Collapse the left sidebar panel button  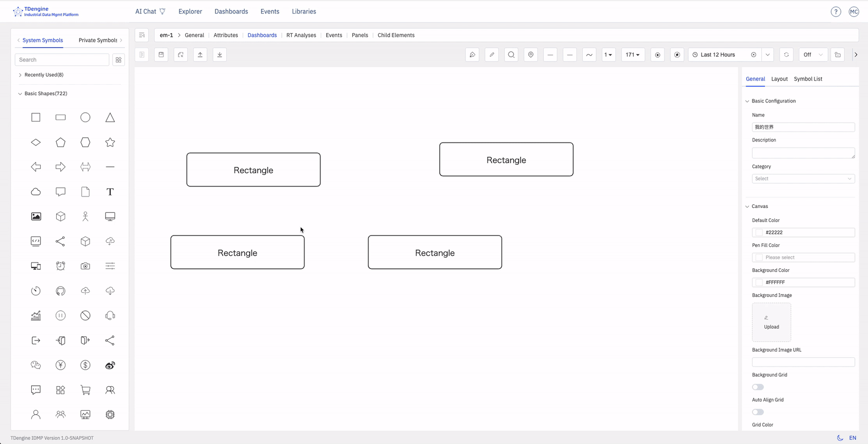pyautogui.click(x=142, y=35)
